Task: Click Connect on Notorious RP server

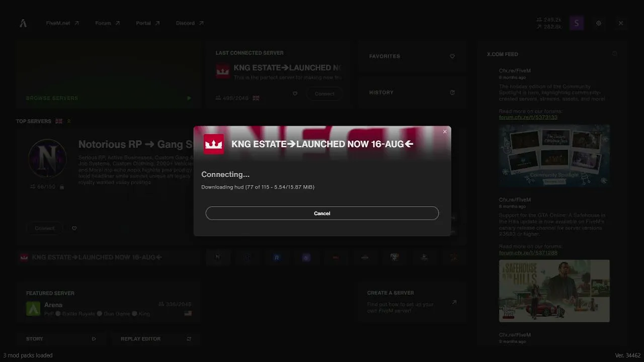Action: (45, 228)
